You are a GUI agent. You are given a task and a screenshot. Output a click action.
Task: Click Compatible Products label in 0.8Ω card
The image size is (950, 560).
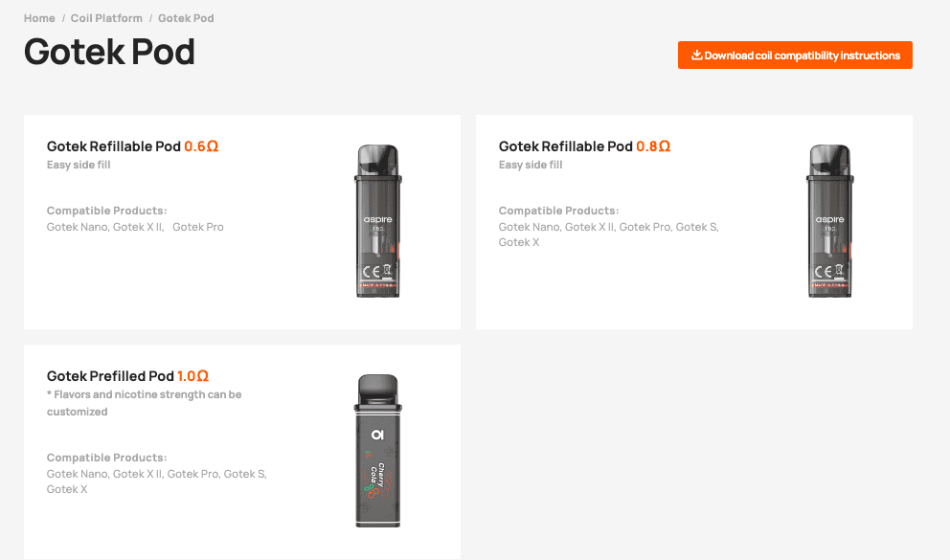(x=558, y=211)
